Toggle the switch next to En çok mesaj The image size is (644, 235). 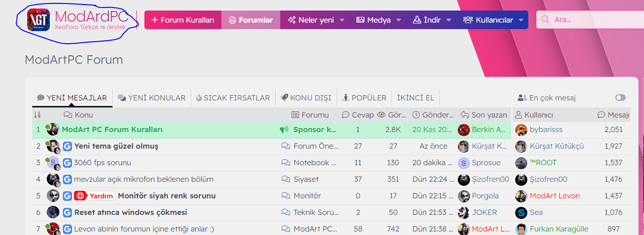(620, 98)
